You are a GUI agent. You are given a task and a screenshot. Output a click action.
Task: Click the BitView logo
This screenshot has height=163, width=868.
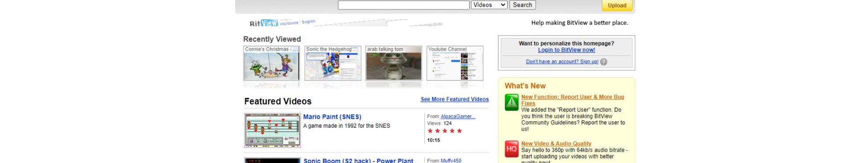[264, 23]
